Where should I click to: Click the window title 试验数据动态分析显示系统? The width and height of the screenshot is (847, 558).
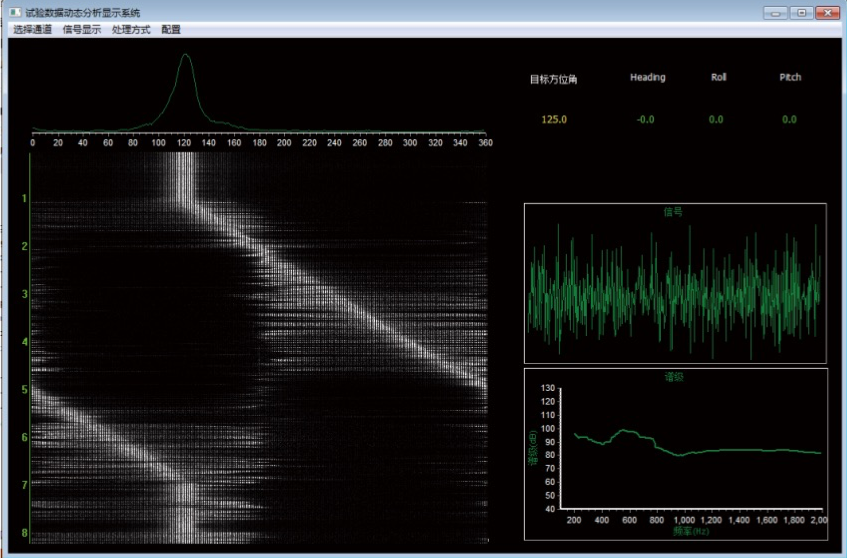[83, 12]
